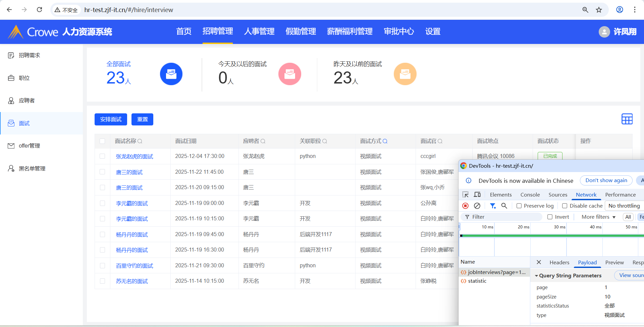Bookmark this page with star icon
644x327 pixels.
(599, 10)
